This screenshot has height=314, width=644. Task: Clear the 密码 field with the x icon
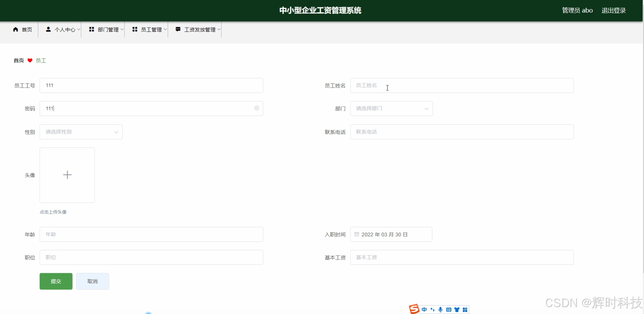257,108
